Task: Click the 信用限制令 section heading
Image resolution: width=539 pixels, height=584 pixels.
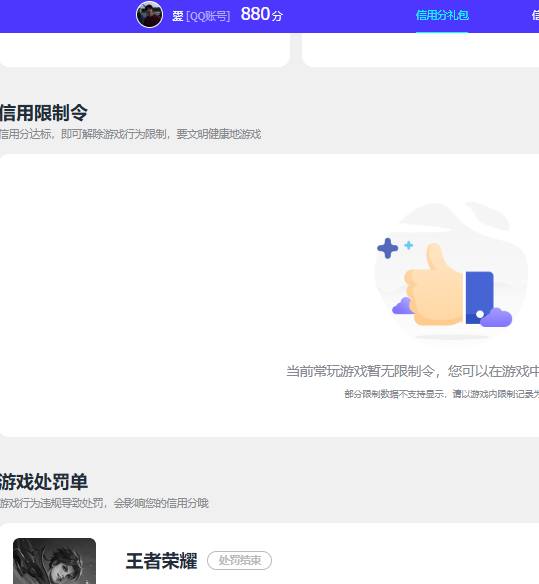Action: pos(44,112)
